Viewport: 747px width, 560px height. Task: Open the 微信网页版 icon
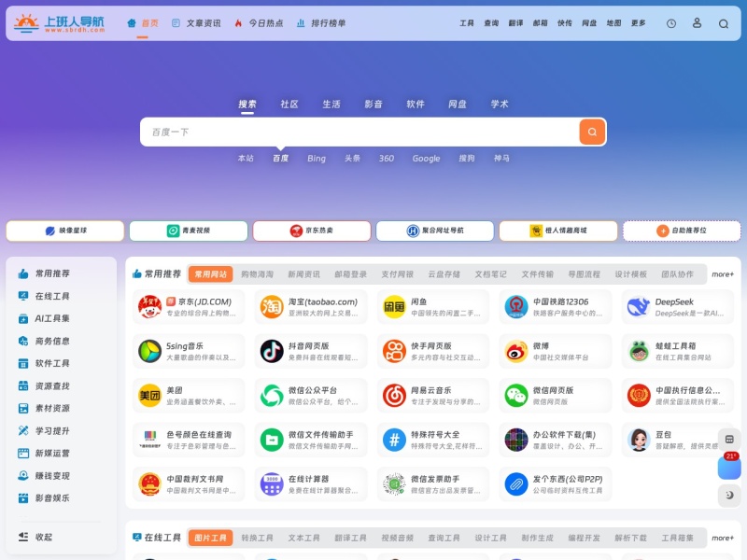(516, 395)
